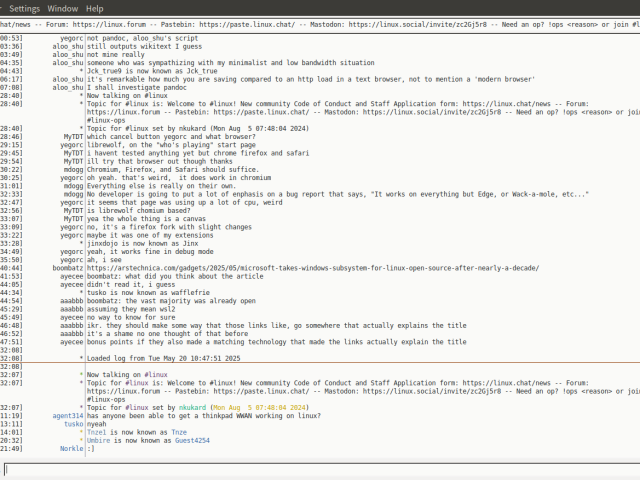Click the message input field at the bottom
640x480 pixels.
click(x=320, y=469)
